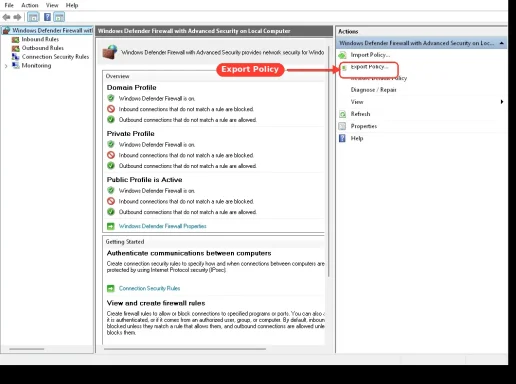This screenshot has height=384, width=516.
Task: Click red blocked icon under Public Profile
Action: click(111, 201)
